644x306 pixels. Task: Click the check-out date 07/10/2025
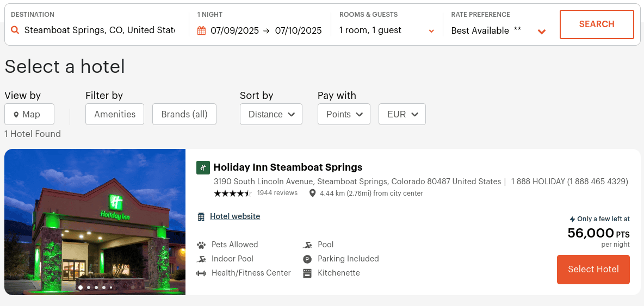[299, 30]
